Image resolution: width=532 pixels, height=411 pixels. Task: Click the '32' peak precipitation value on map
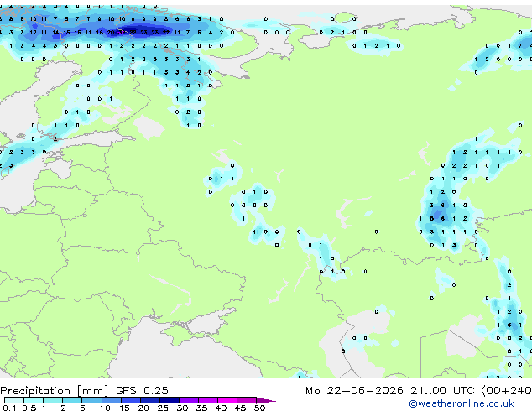click(x=122, y=32)
